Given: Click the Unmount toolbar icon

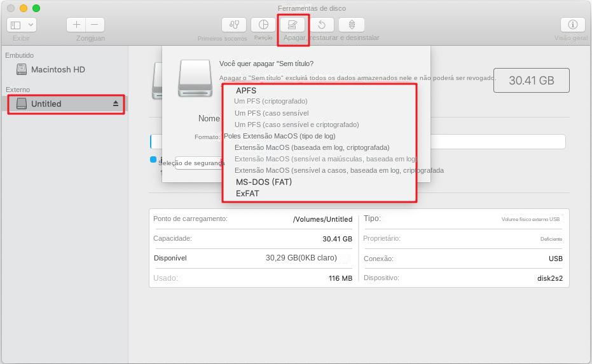Looking at the screenshot, I should (x=352, y=25).
